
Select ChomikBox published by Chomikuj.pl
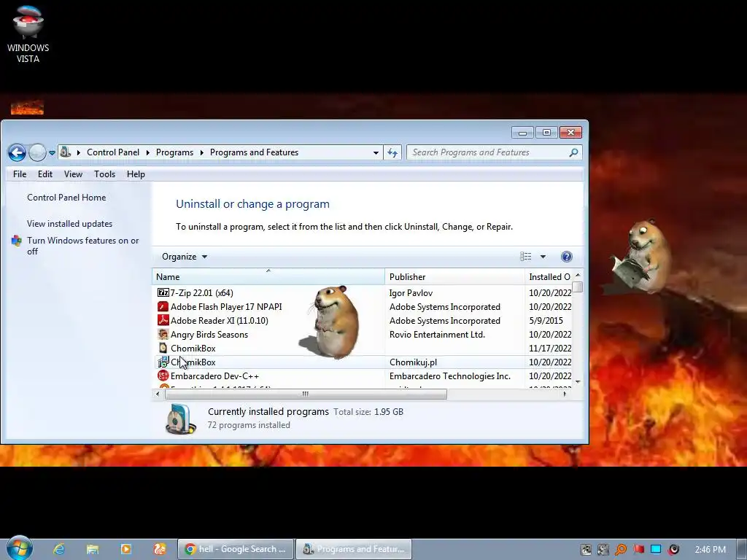(193, 362)
